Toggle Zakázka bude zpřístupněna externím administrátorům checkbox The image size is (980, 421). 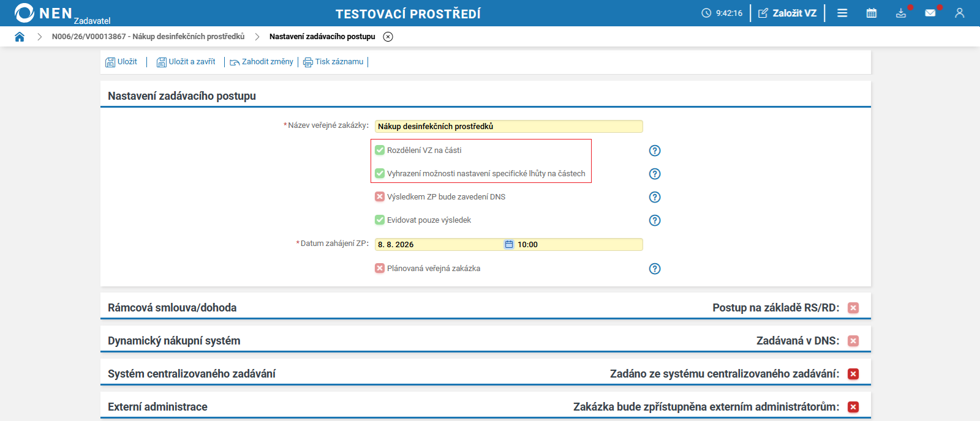tap(853, 407)
